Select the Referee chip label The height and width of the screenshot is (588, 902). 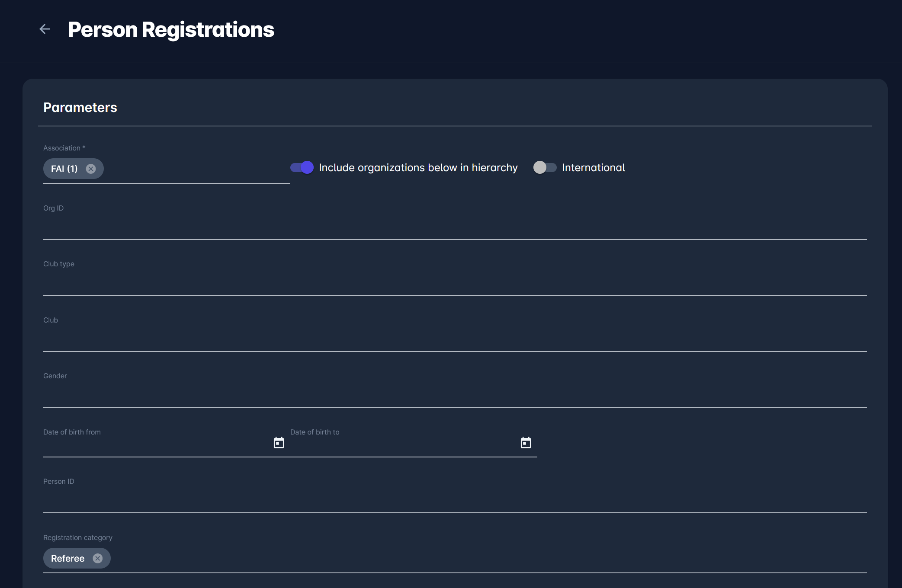tap(68, 558)
